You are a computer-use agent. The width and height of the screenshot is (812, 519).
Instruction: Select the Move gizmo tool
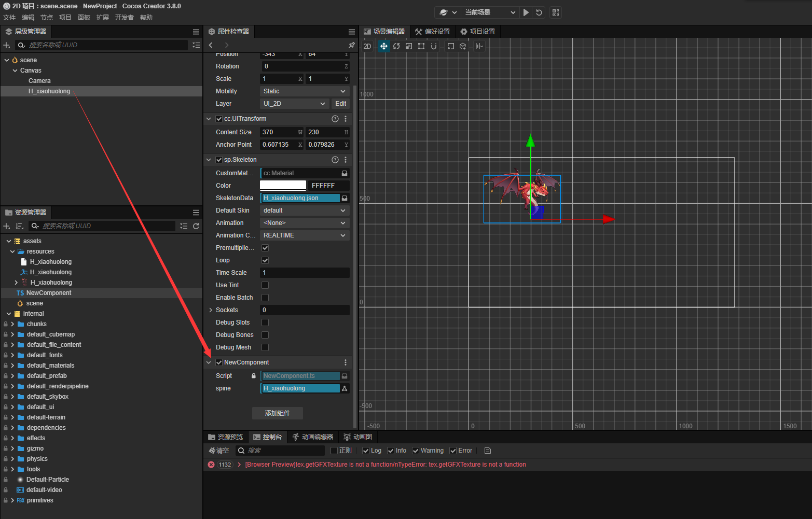tap(383, 46)
